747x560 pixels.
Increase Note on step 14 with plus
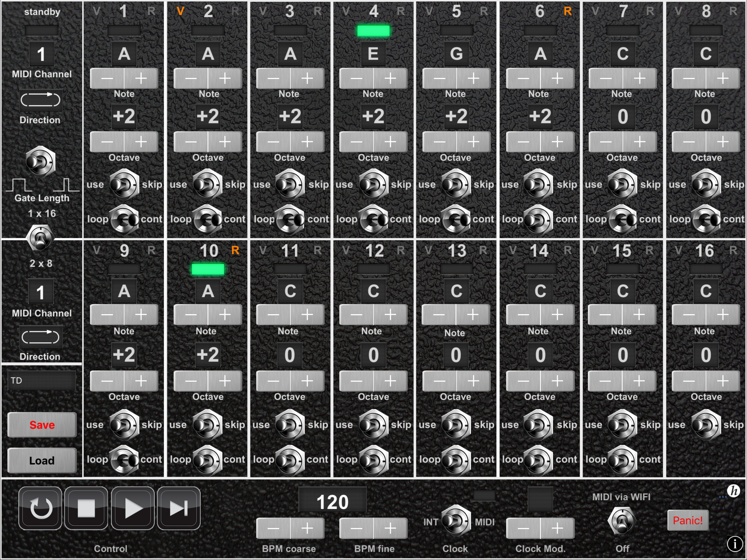click(557, 315)
